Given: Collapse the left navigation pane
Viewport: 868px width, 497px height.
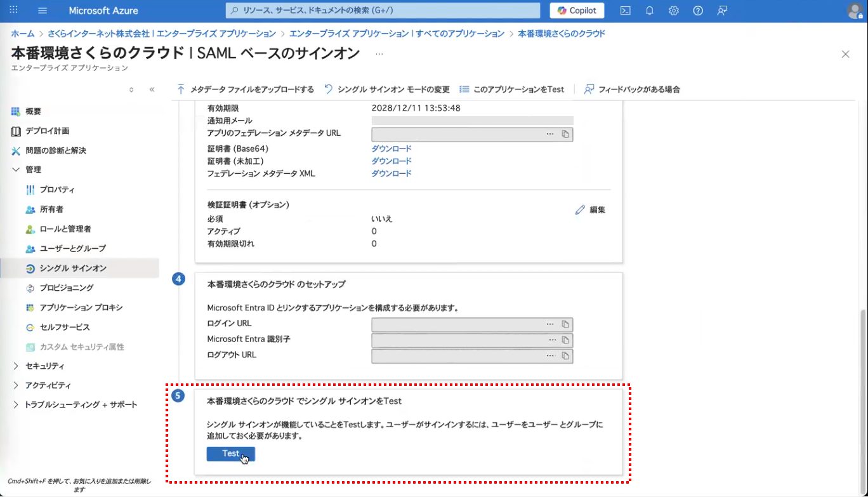Looking at the screenshot, I should coord(152,89).
